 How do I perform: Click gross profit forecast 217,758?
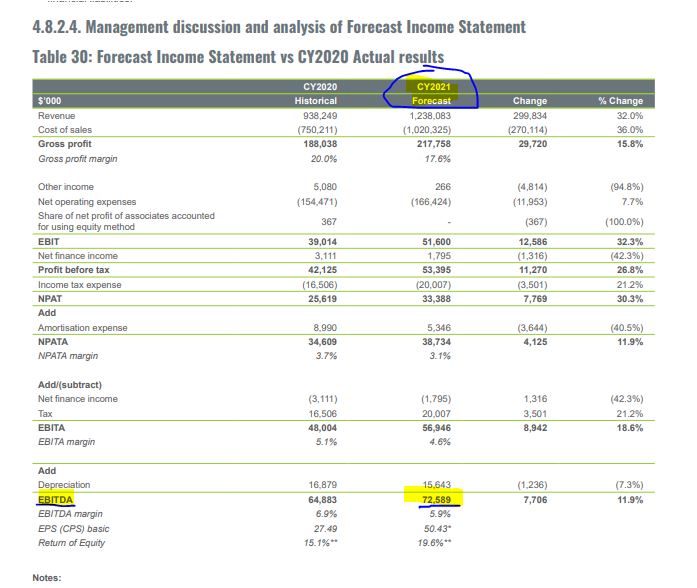pyautogui.click(x=434, y=144)
